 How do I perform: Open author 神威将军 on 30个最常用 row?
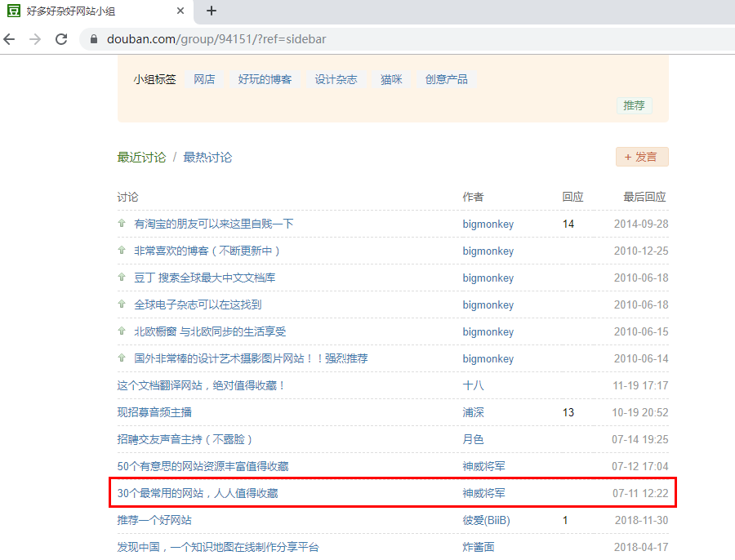[483, 493]
